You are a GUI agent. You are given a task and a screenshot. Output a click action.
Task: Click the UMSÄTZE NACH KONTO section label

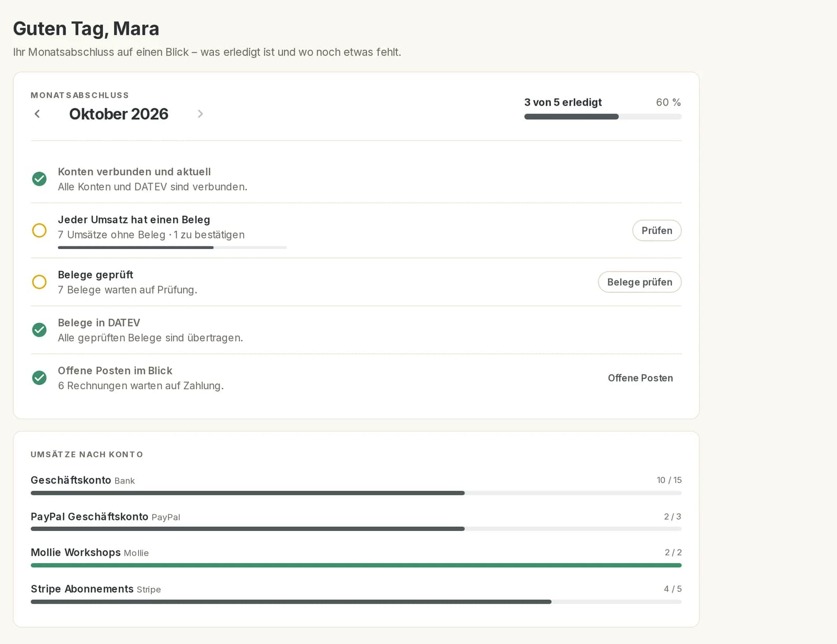87,454
